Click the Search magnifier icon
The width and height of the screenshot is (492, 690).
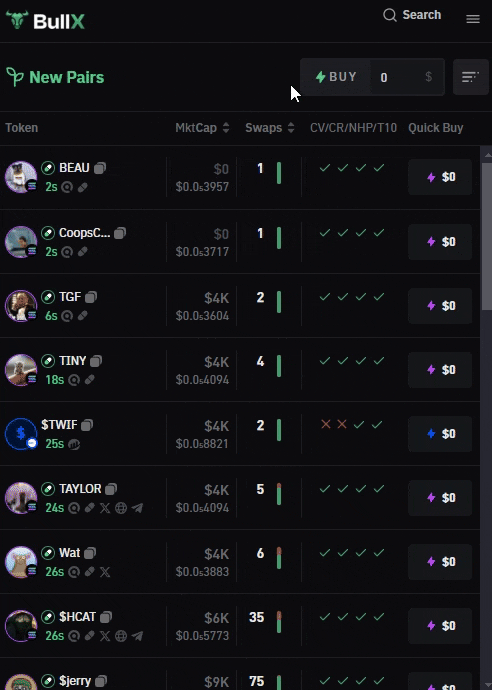[x=389, y=15]
